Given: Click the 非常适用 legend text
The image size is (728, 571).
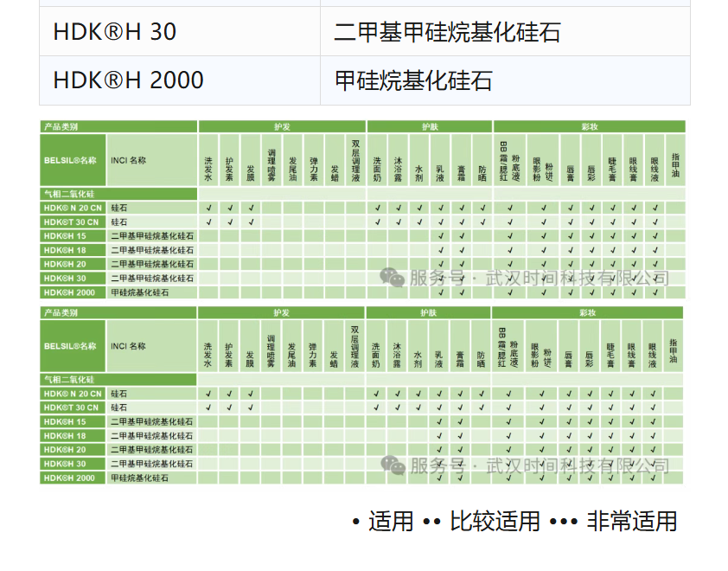Looking at the screenshot, I should tap(632, 522).
